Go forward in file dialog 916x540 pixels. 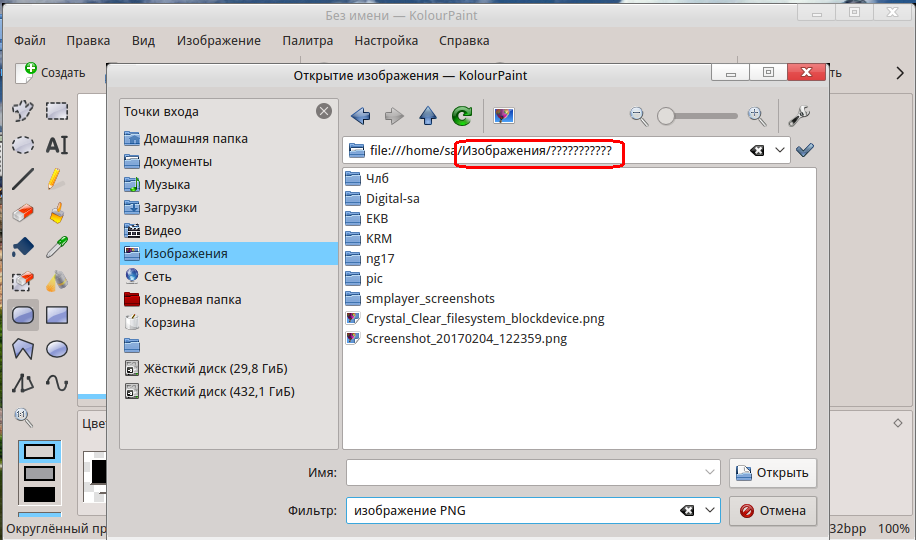click(394, 116)
